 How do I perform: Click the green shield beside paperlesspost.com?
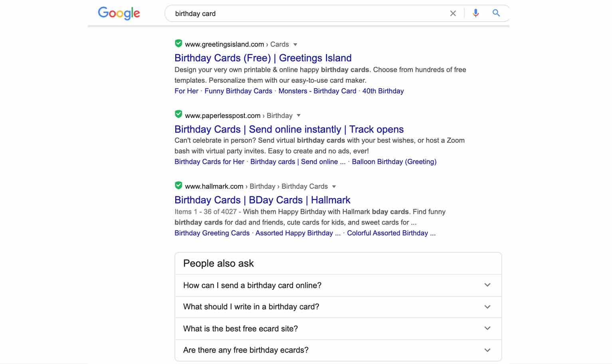[x=178, y=114]
